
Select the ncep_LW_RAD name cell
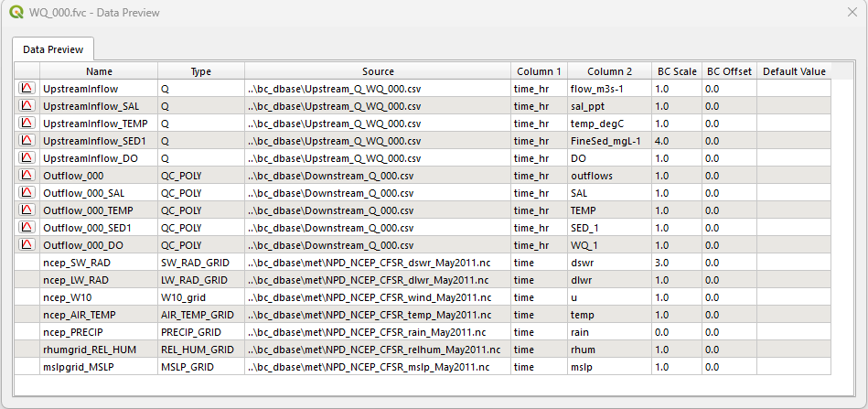click(99, 280)
